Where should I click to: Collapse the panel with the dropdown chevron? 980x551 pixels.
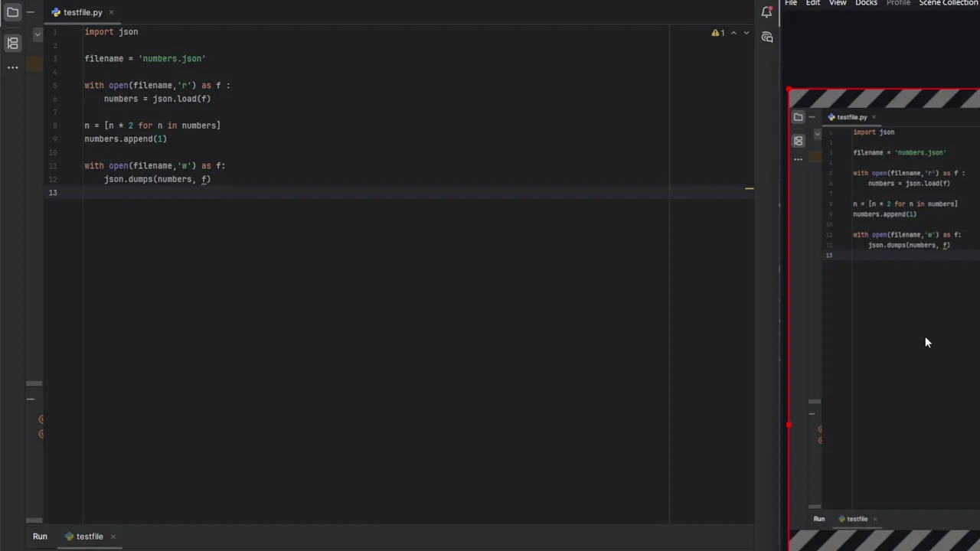[x=37, y=34]
